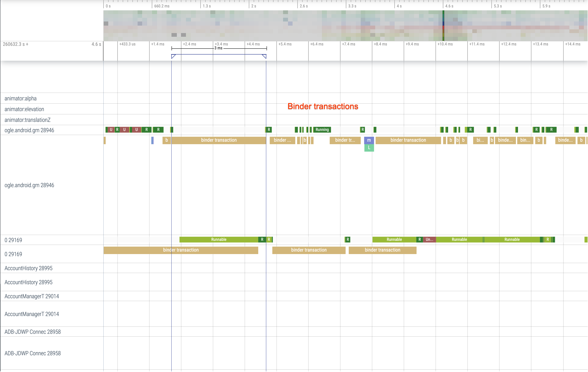Viewport: 588px width, 372px height.
Task: Click the AccountHistory 28995 track label
Action: [x=28, y=268]
